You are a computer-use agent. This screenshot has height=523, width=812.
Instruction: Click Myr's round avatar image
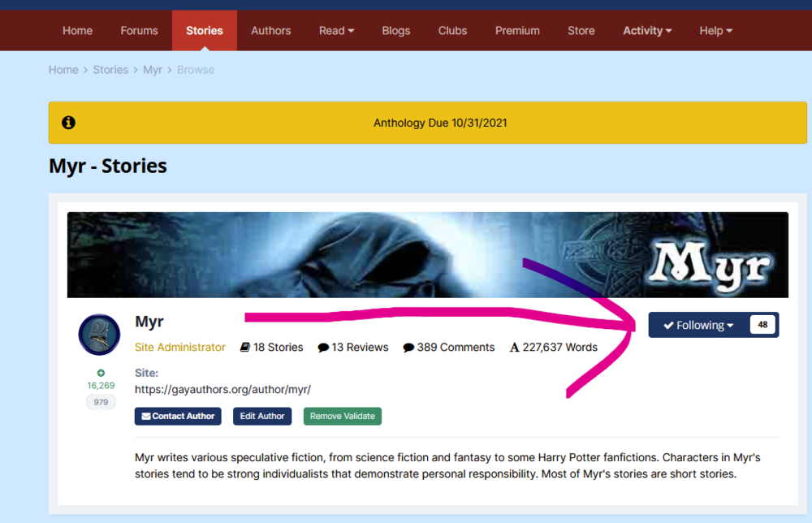[99, 335]
